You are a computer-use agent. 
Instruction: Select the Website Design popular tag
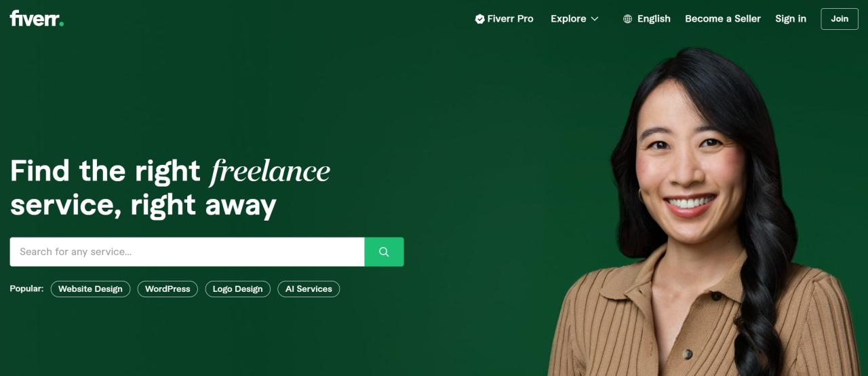90,289
